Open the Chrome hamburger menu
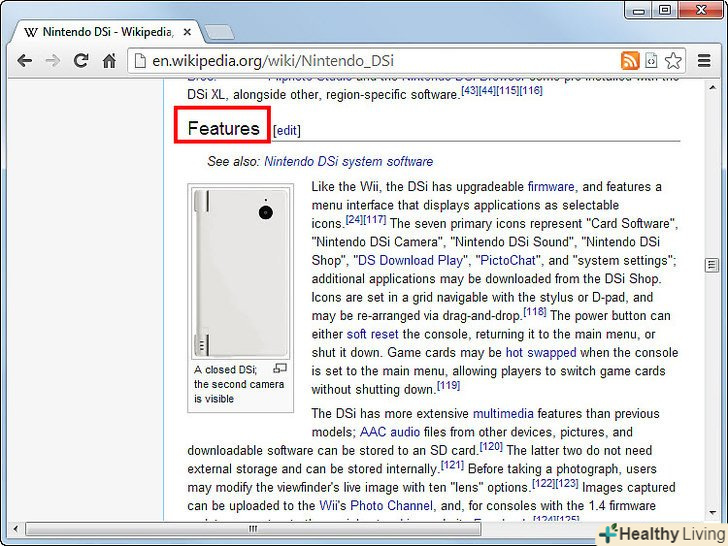The height and width of the screenshot is (546, 728). pos(704,61)
